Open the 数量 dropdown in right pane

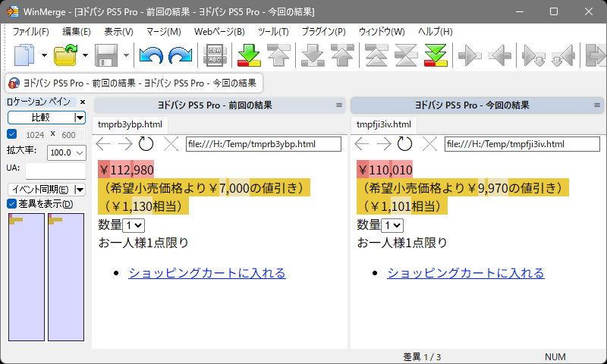pos(392,225)
